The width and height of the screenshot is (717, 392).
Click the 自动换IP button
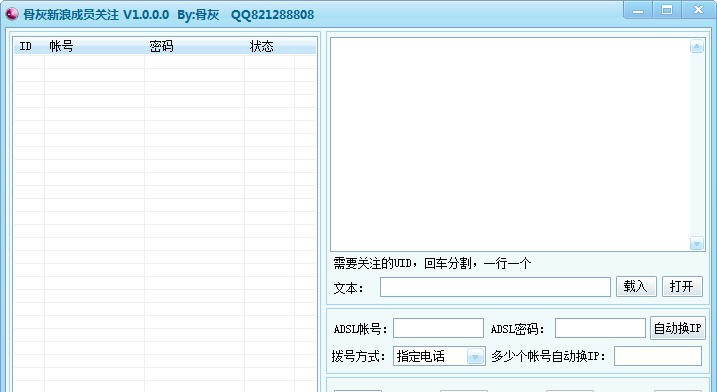coord(678,328)
